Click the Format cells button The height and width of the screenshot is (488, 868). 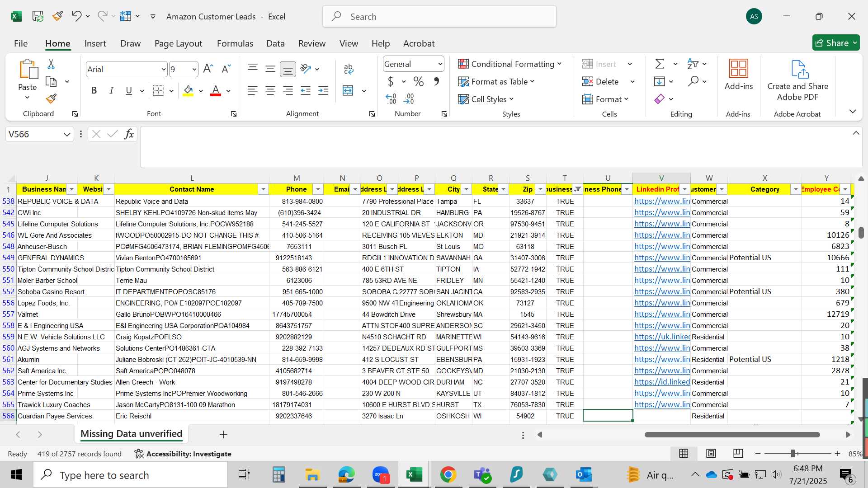coord(606,99)
